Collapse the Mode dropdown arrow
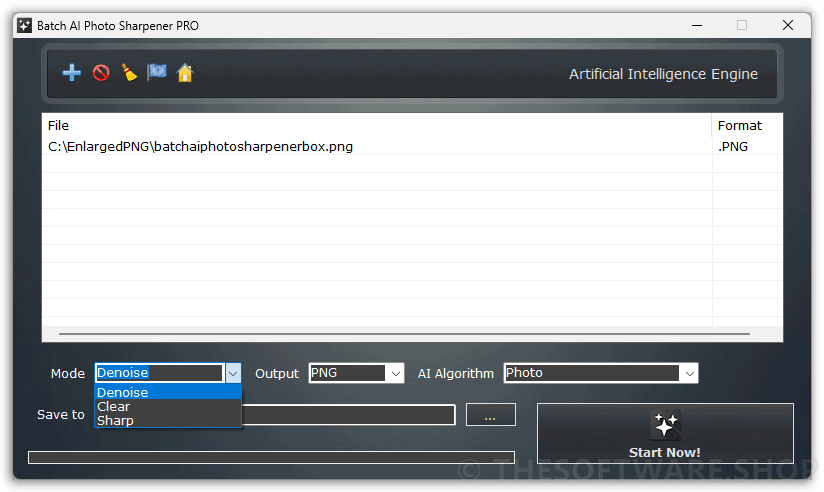Screen dimensions: 824x492 coord(233,373)
